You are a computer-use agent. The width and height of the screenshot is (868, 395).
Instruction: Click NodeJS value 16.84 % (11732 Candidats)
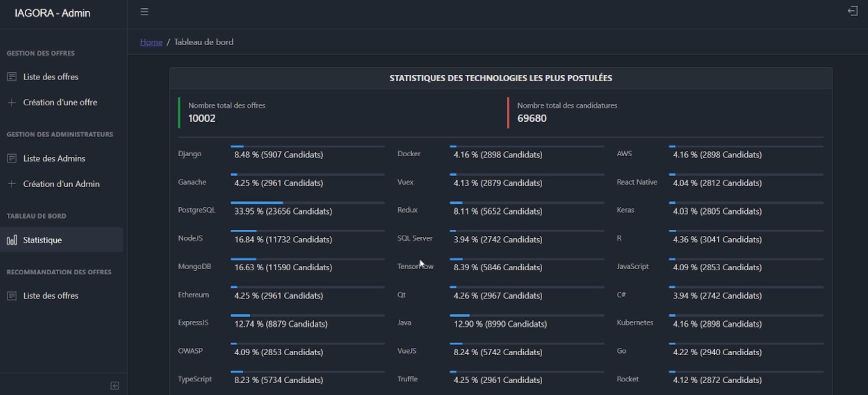(283, 239)
